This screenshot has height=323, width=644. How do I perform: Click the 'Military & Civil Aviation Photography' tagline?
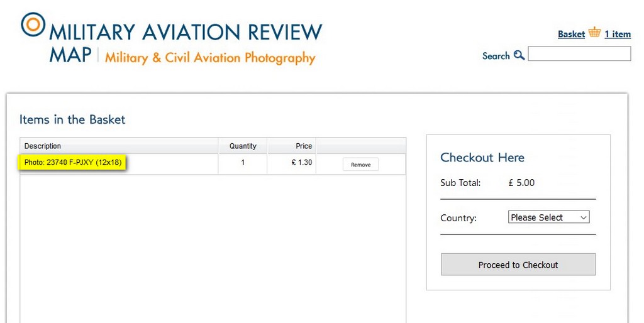[x=210, y=58]
